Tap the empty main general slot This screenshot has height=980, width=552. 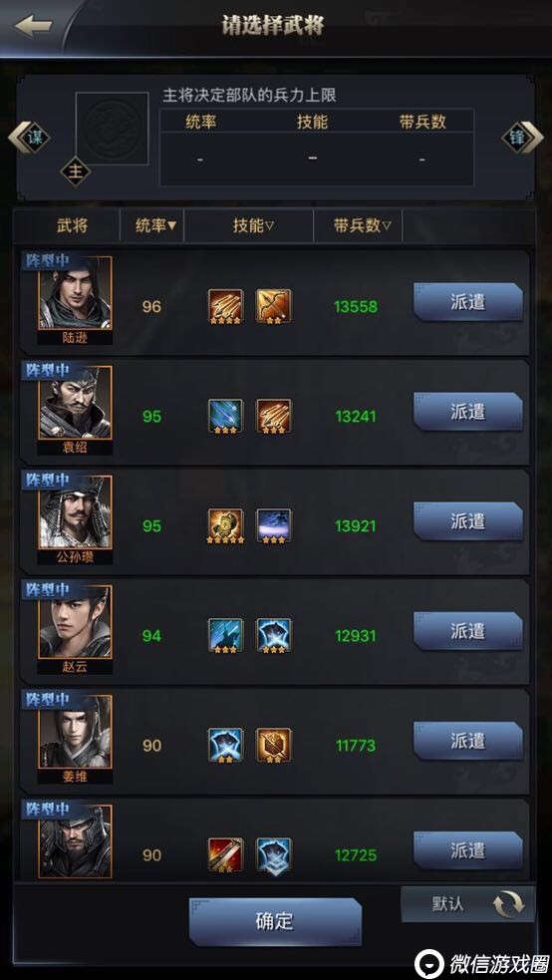(x=112, y=129)
